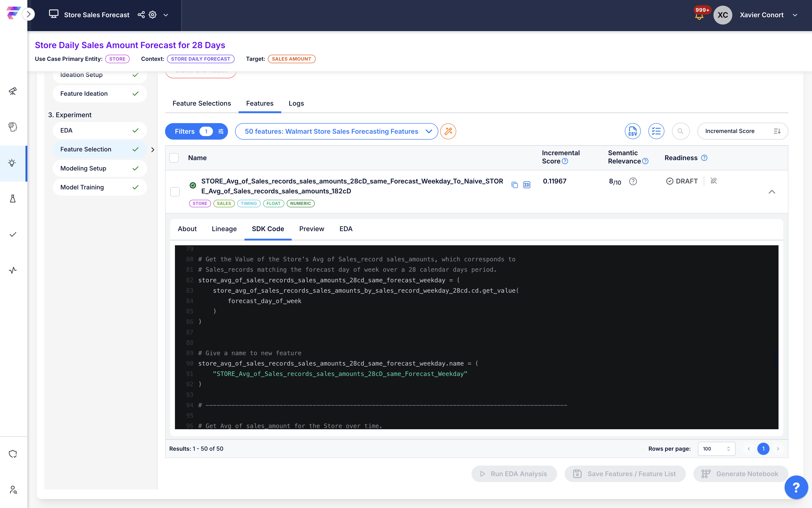Click the orange magic wand icon

point(448,131)
